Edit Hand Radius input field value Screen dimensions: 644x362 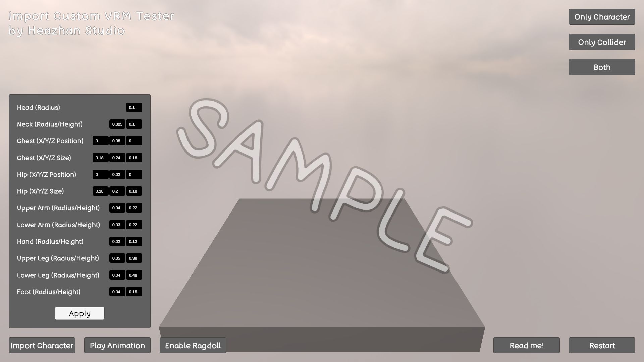click(x=117, y=241)
